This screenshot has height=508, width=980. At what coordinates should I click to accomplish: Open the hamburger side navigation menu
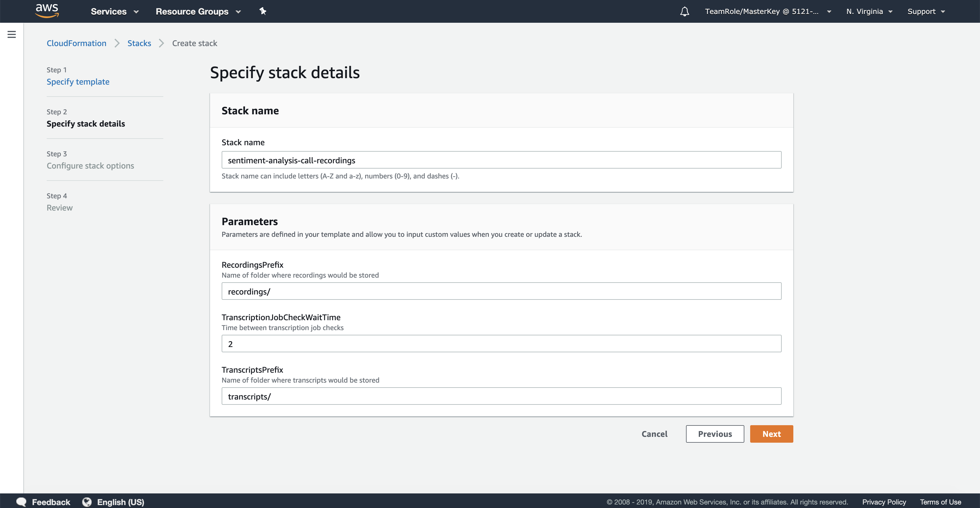(x=12, y=35)
